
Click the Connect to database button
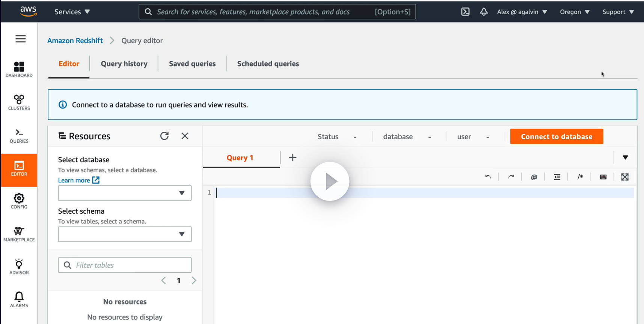(557, 137)
